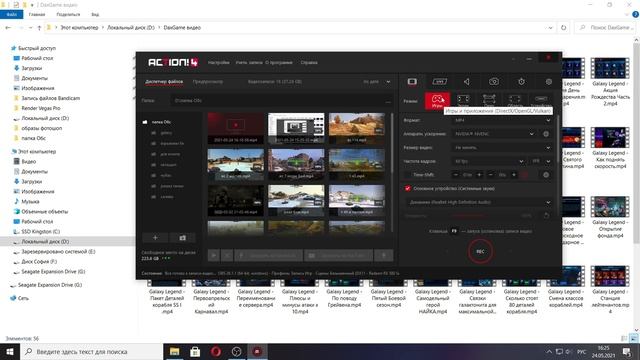Select the screen recording mode icon
640x360 pixels.
463,100
